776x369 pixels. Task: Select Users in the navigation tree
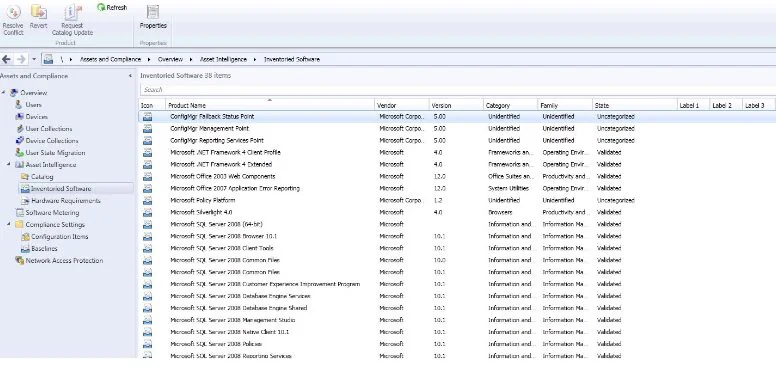pyautogui.click(x=34, y=105)
